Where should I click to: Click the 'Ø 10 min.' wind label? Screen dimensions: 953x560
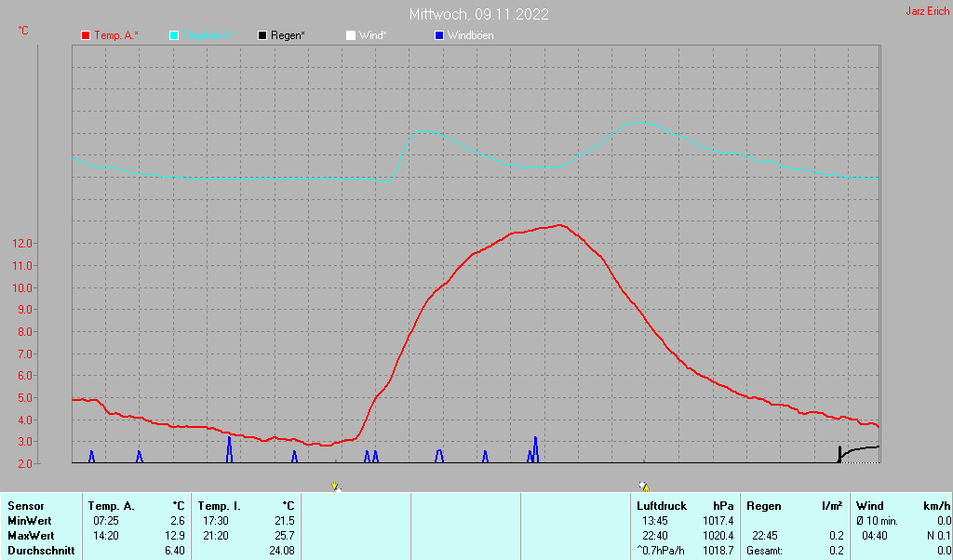coord(877,521)
